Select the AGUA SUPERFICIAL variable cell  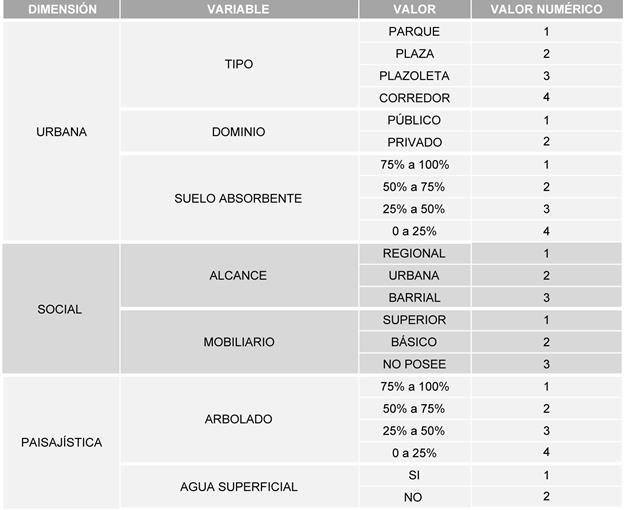[x=239, y=486]
